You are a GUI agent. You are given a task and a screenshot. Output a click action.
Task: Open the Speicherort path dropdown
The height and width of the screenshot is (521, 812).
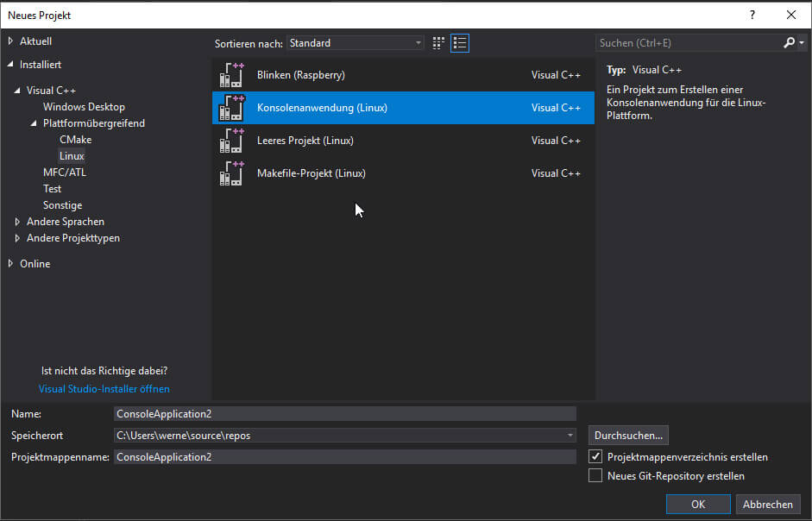(570, 436)
